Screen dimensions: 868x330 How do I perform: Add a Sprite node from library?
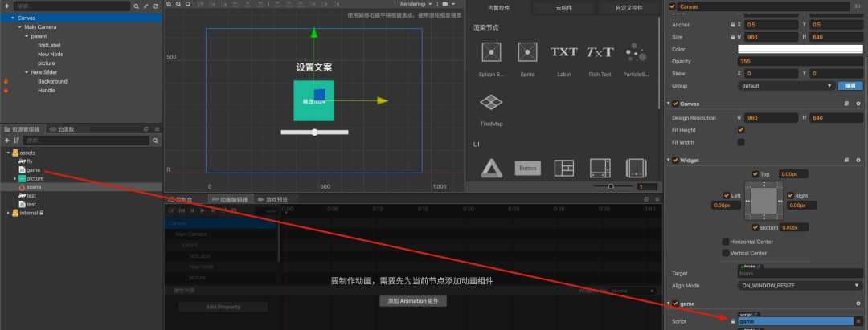tap(527, 52)
